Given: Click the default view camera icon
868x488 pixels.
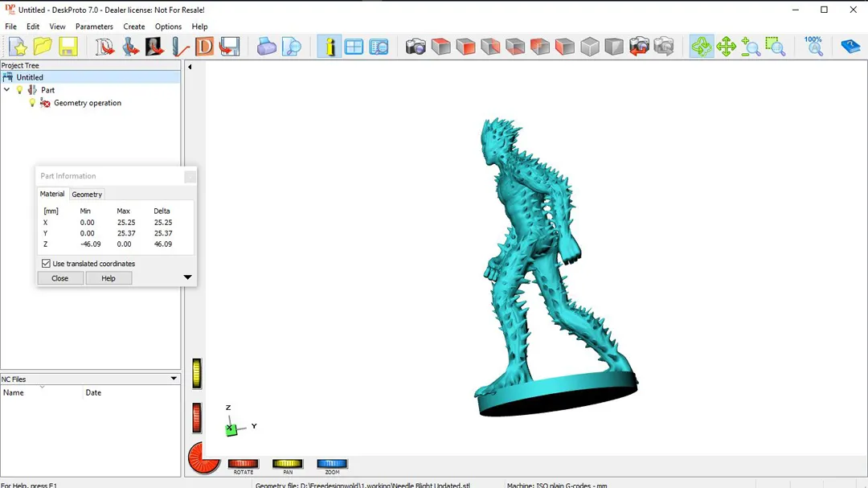Looking at the screenshot, I should [416, 47].
